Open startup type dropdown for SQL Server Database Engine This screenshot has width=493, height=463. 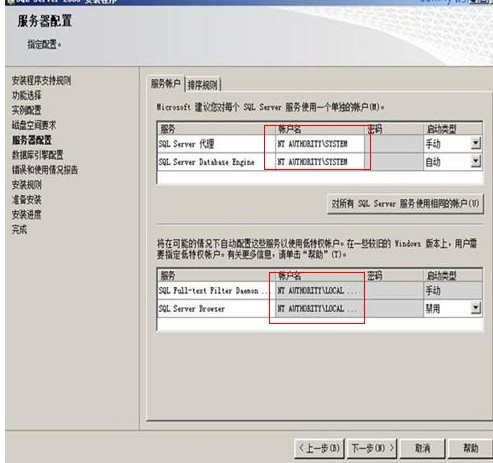coord(476,162)
